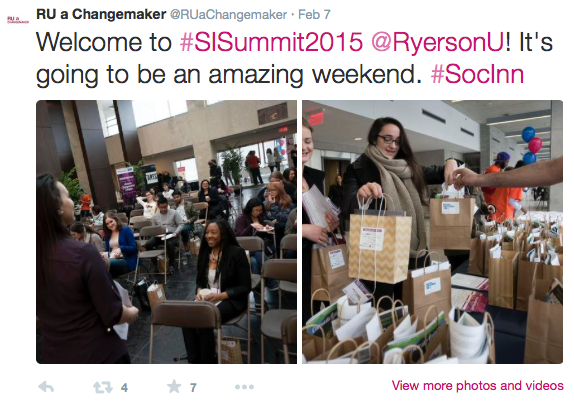Visit the @RyersonU mention

click(437, 42)
